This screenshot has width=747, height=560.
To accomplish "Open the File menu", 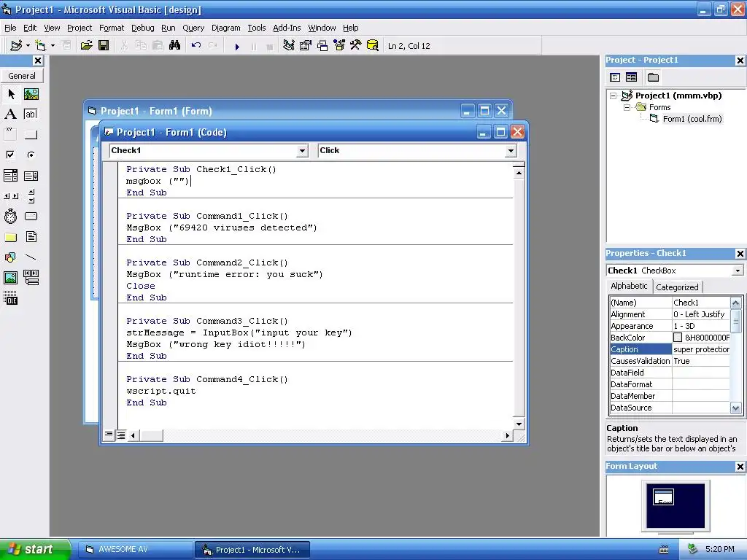I will [x=10, y=28].
